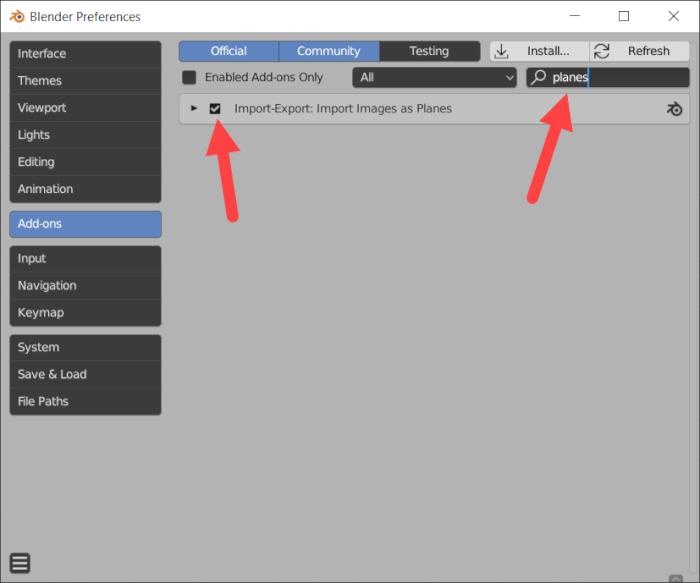Click into the add-on search field
700x583 pixels.
(608, 77)
